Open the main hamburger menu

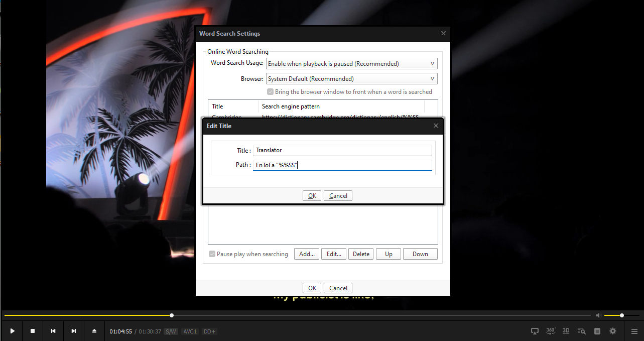634,331
